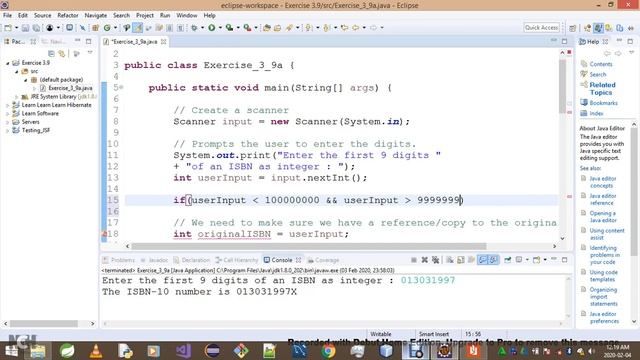Click Collapse All in Package Explorer
This screenshot has width=640, height=360.
point(51,53)
